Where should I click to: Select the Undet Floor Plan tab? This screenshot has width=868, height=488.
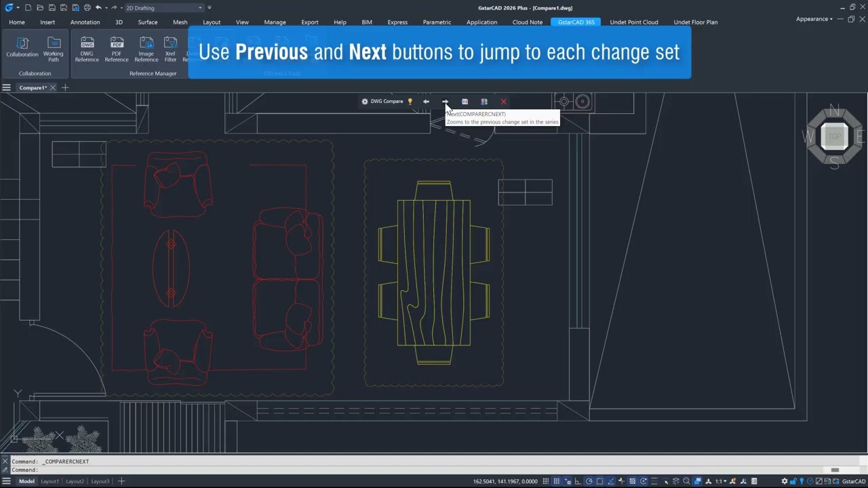(x=696, y=22)
